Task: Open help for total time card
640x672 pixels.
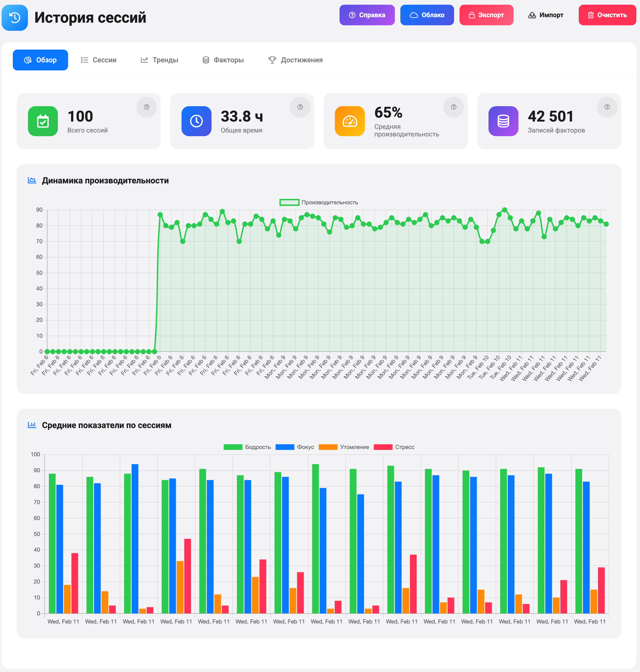Action: coord(300,107)
